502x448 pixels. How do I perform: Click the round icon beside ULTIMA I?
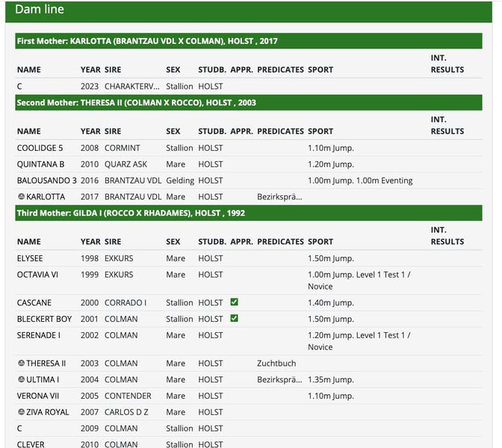click(x=21, y=380)
